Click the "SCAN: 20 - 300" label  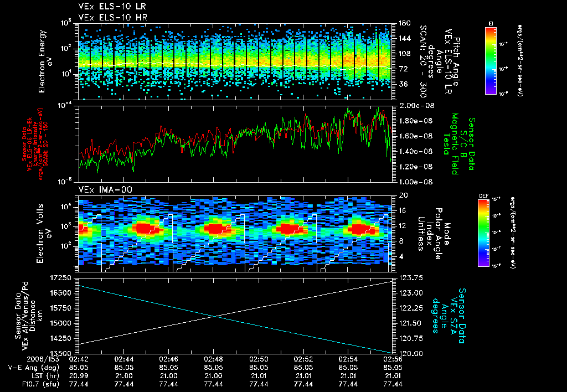click(x=423, y=61)
